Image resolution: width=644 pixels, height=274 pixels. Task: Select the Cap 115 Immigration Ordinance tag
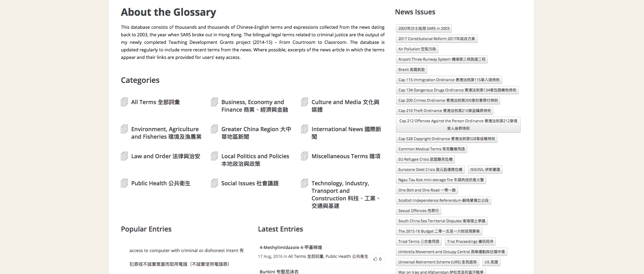tap(449, 80)
